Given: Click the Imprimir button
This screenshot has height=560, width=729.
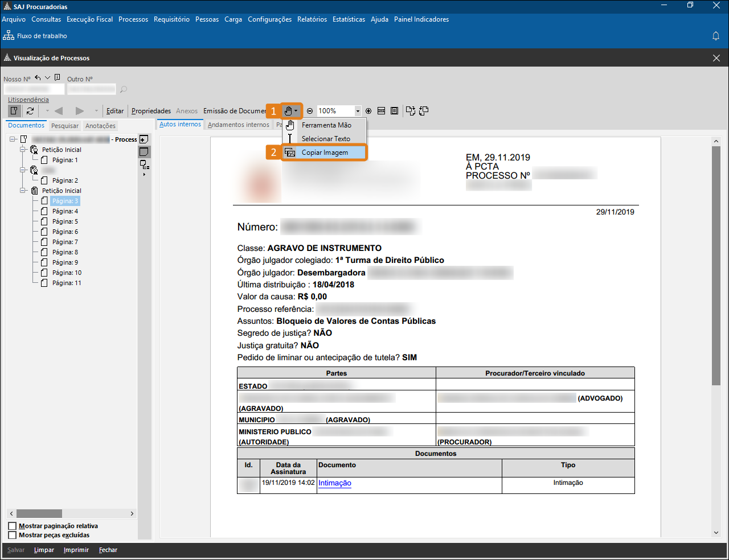Looking at the screenshot, I should [x=76, y=550].
